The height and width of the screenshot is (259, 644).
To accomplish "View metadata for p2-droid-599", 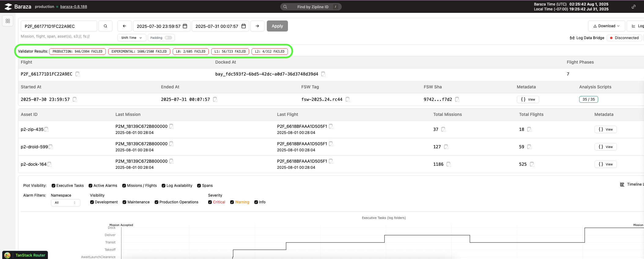I will tap(605, 147).
